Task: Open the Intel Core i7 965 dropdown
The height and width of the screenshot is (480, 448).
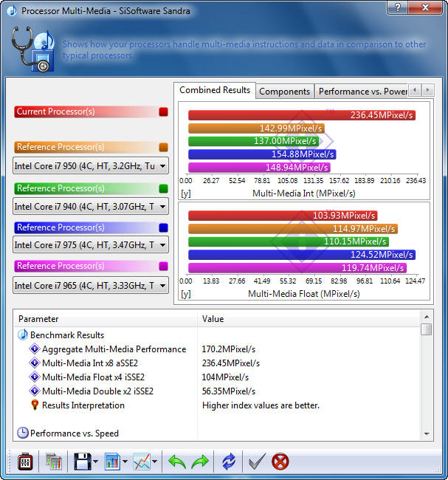Action: (x=91, y=285)
